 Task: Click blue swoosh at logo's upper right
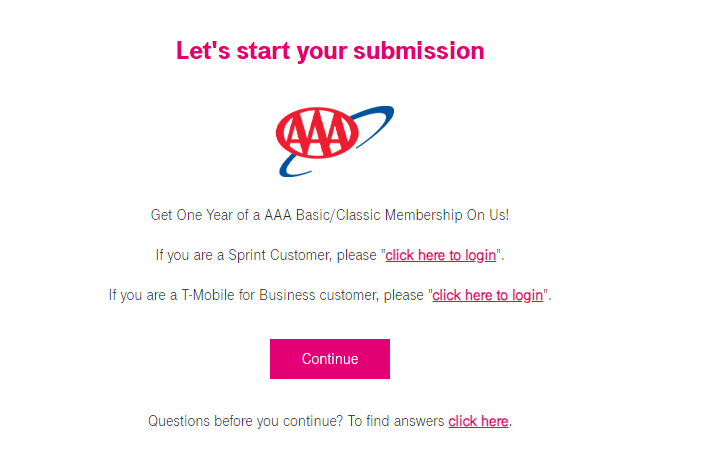376,123
